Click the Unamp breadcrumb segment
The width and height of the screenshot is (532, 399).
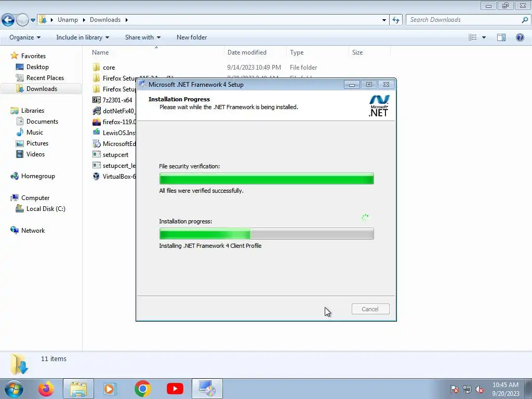tap(68, 20)
